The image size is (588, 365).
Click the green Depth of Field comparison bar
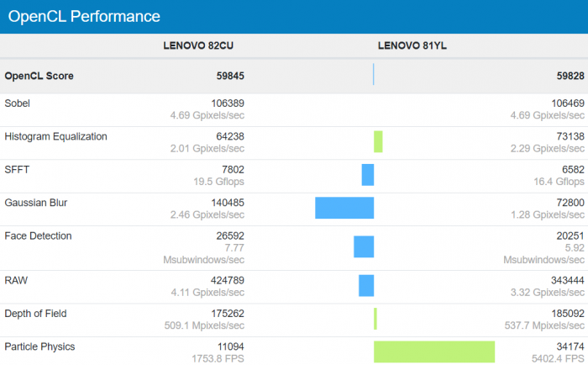point(375,319)
